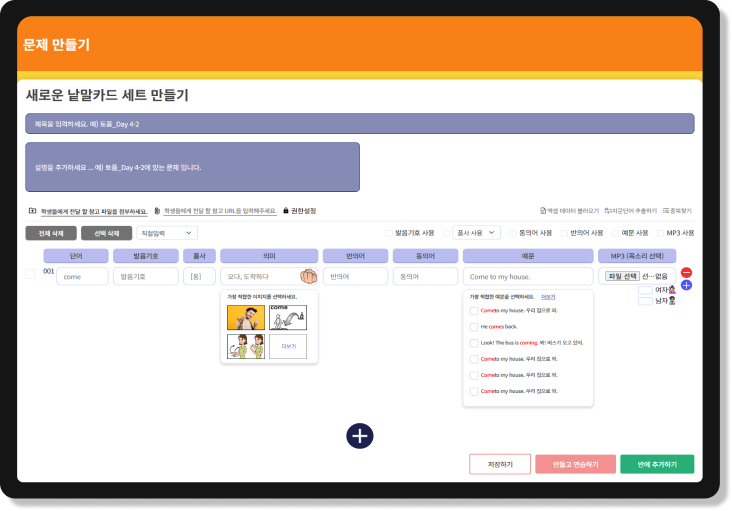Remove row 001 with red minus icon
The width and height of the screenshot is (732, 511).
point(686,272)
